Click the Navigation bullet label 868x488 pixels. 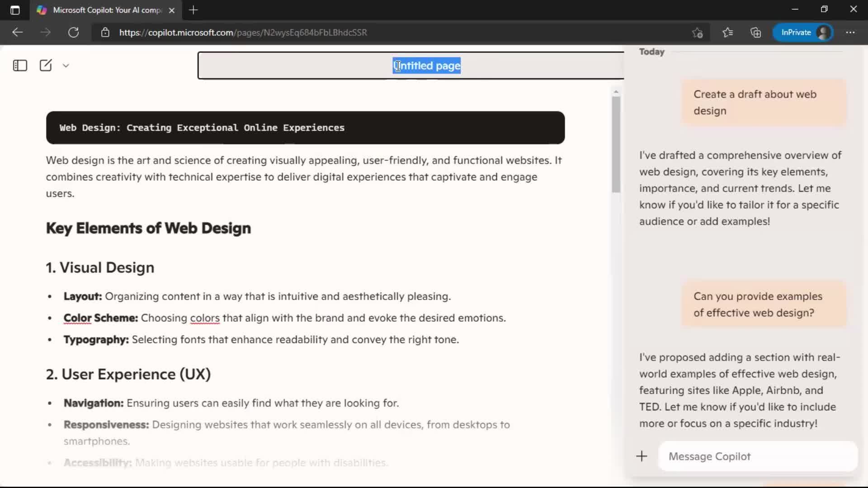point(93,403)
